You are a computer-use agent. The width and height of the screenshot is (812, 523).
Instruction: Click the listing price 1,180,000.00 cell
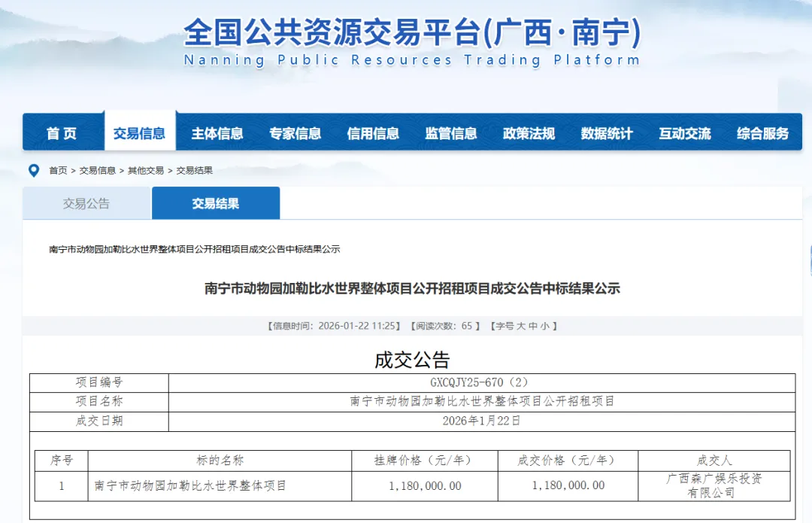pyautogui.click(x=425, y=485)
